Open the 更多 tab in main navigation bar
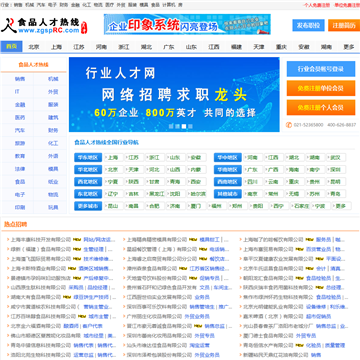 pyautogui.click(x=349, y=47)
